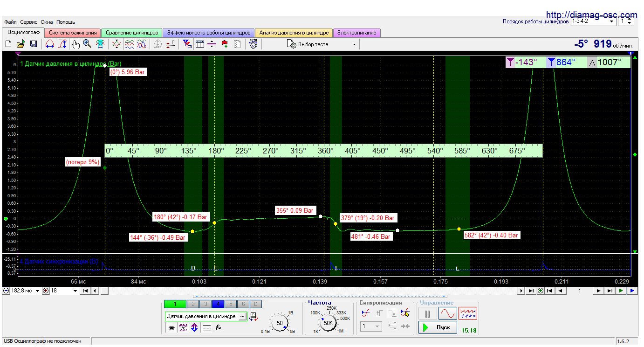The height and width of the screenshot is (347, 644).
Task: Select the overlapping red and blue sine waves icon
Action: (x=142, y=44)
